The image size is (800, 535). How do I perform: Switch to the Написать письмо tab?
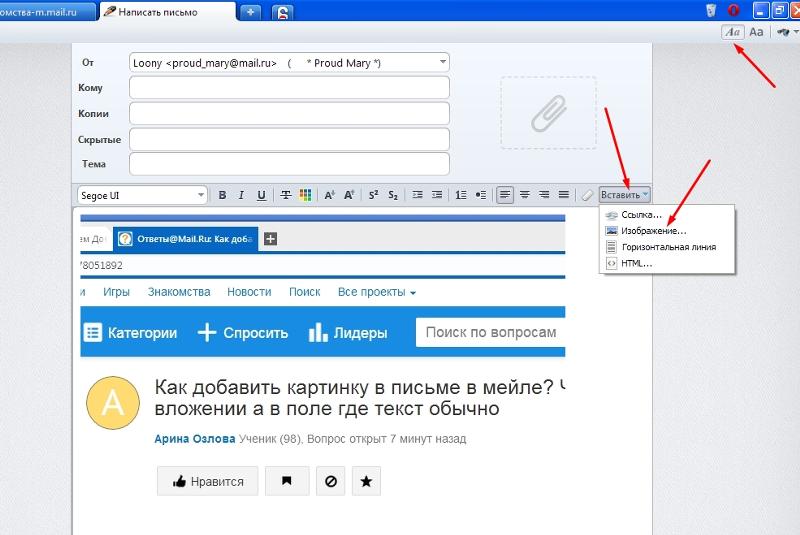click(x=168, y=12)
